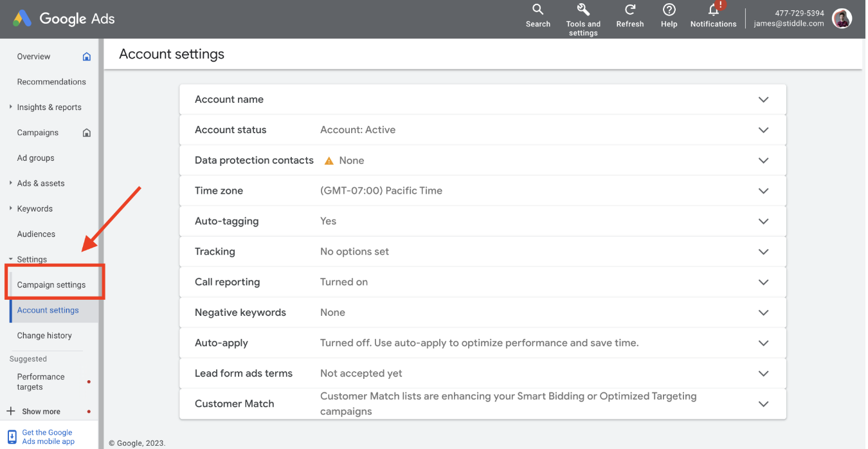Open the Notifications bell icon

point(714,10)
